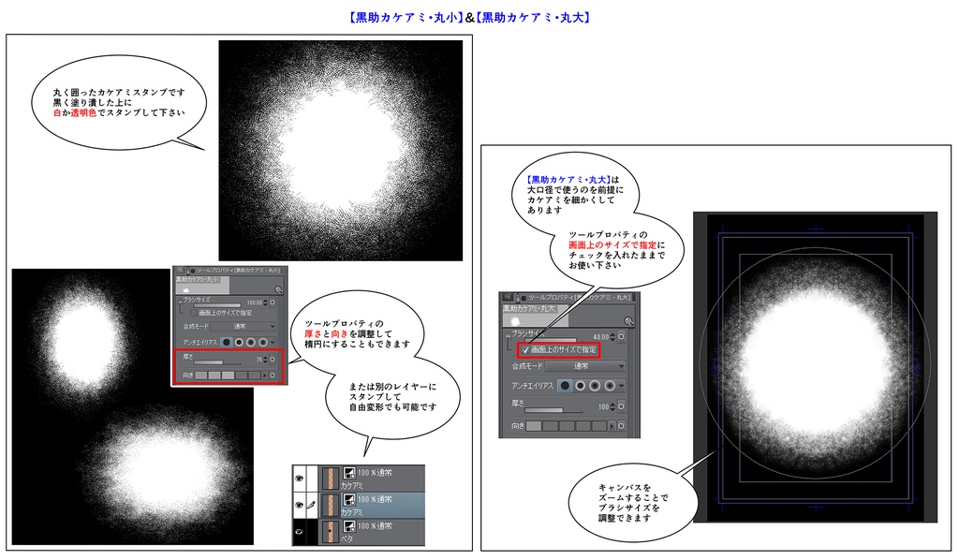Select middle anti-aliasing in 丸大 panel

point(595,386)
